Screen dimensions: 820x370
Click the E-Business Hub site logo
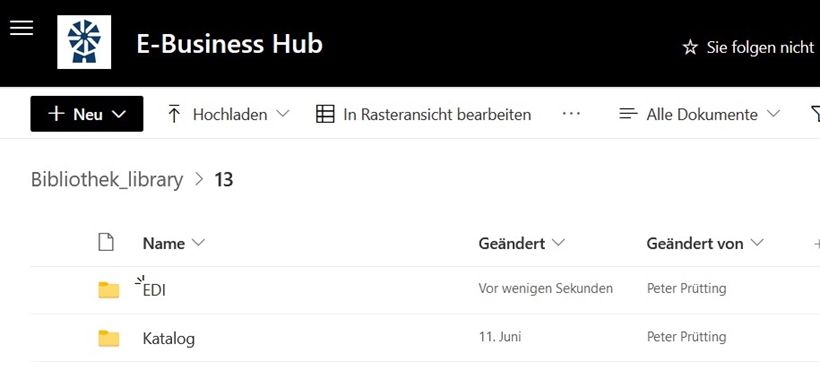84,42
